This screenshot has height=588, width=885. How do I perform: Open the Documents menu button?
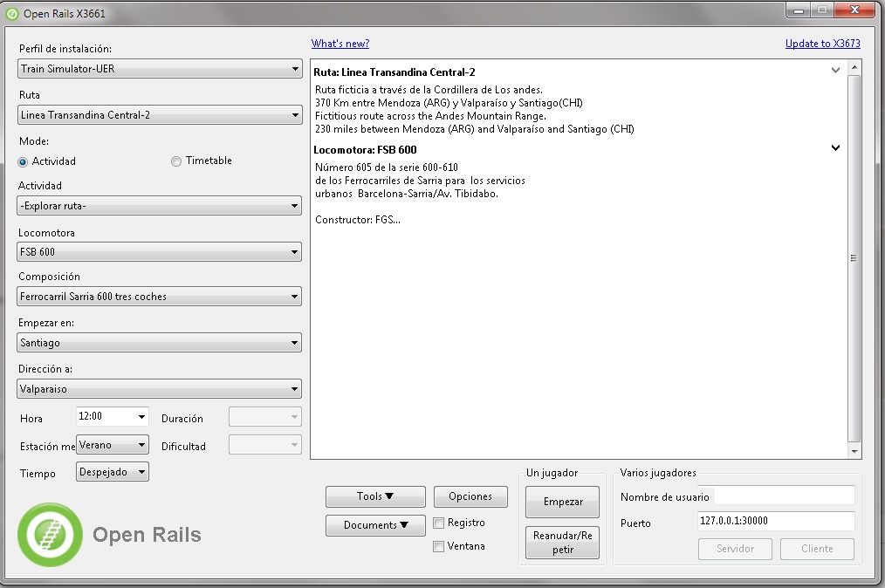(x=375, y=525)
